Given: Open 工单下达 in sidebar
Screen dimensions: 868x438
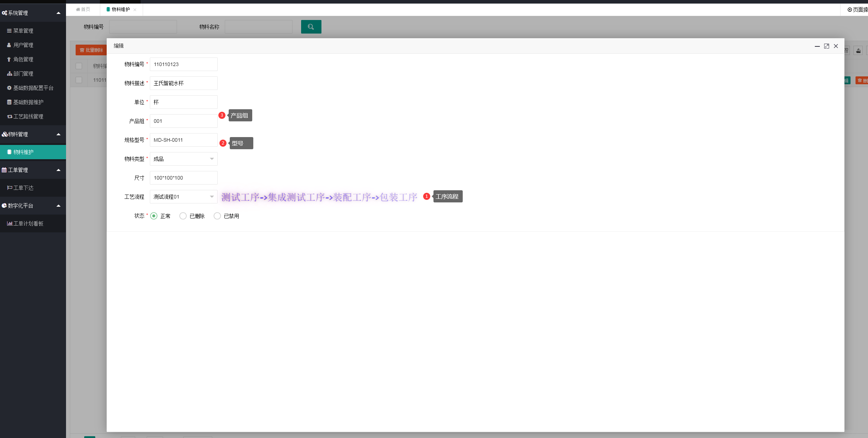Looking at the screenshot, I should point(33,188).
